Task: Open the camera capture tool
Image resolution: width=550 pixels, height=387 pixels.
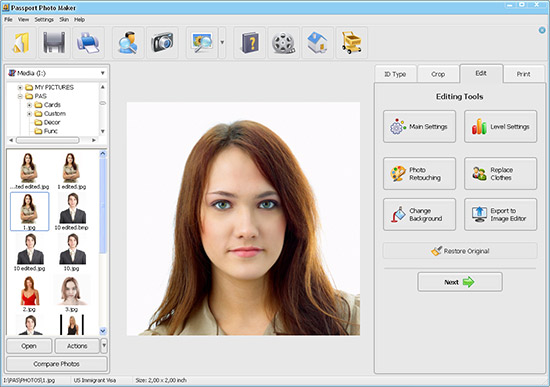Action: [162, 43]
